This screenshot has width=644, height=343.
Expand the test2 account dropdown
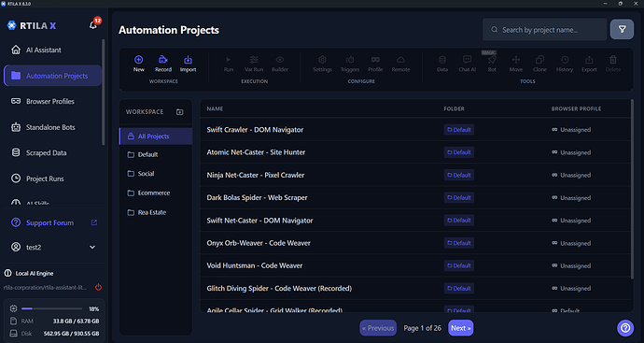pos(92,247)
